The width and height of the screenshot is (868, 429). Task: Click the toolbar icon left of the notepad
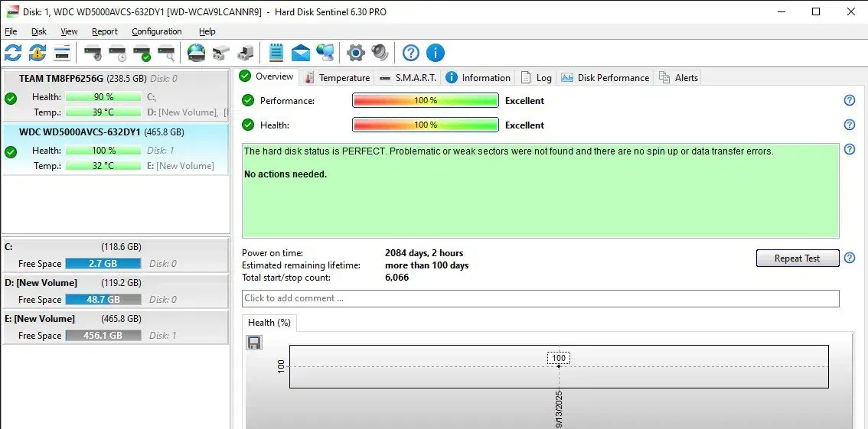point(245,53)
